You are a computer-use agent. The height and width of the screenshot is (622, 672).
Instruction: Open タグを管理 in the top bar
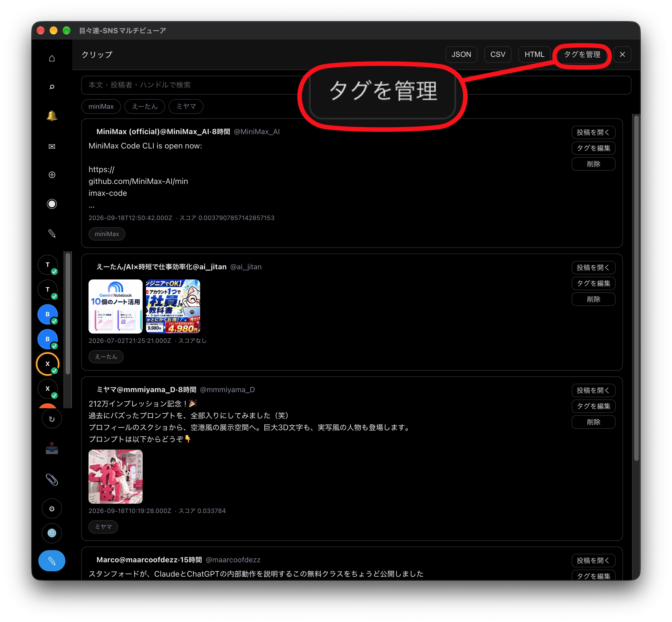(x=582, y=55)
